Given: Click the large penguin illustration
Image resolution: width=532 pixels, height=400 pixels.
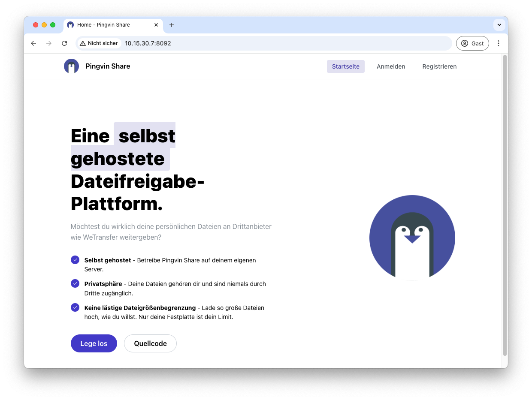Looking at the screenshot, I should coord(412,238).
